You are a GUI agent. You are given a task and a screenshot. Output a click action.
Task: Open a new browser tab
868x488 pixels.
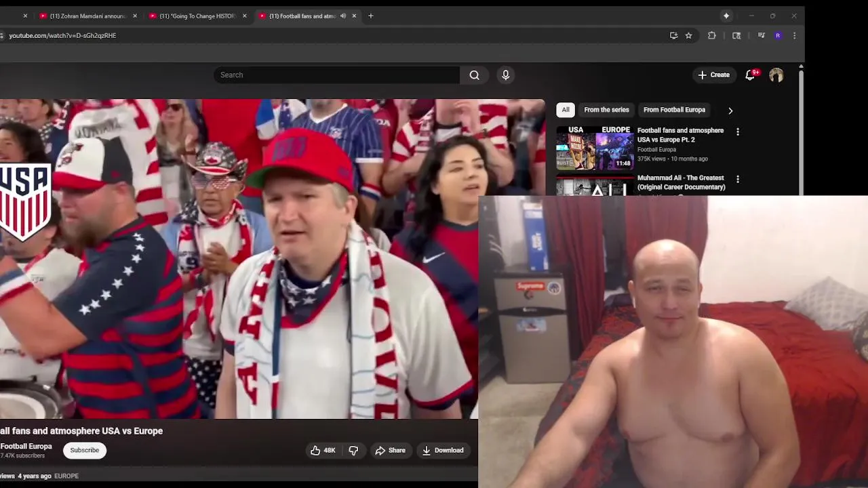pyautogui.click(x=370, y=16)
